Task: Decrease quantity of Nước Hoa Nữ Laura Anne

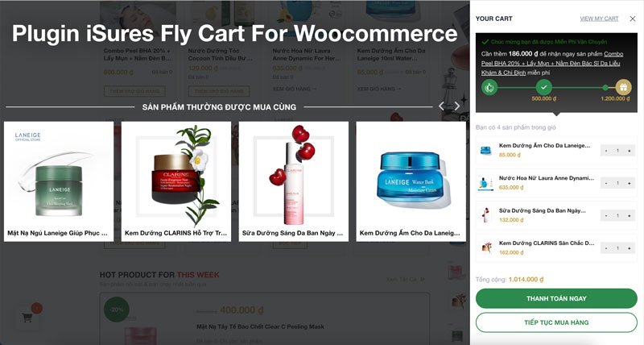Action: pyautogui.click(x=606, y=184)
